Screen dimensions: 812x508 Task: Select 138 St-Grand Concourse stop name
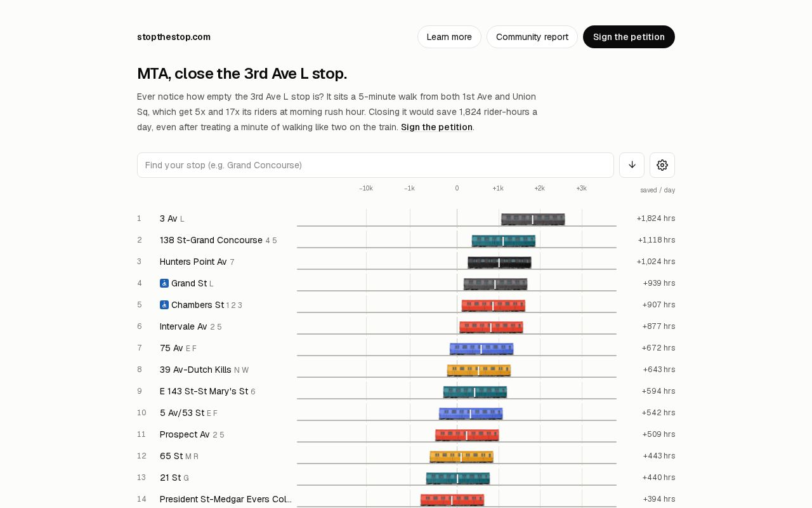pyautogui.click(x=211, y=240)
